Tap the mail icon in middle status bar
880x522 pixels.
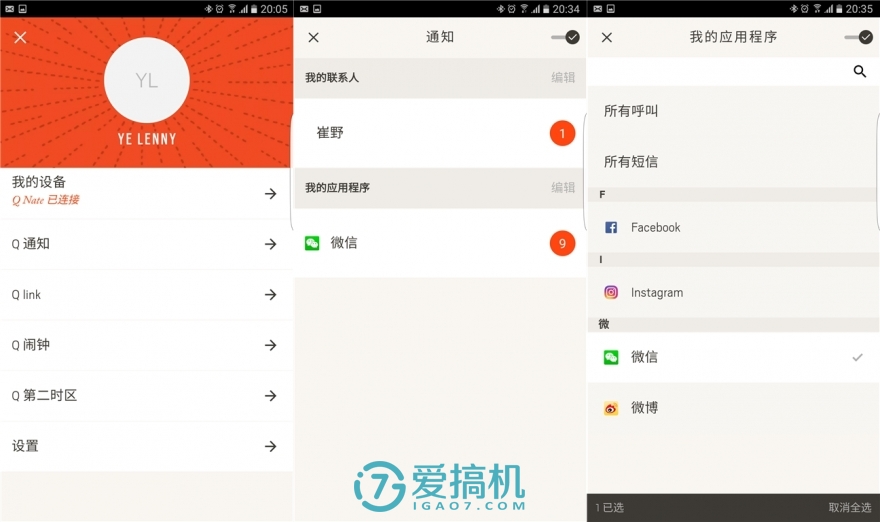click(x=304, y=9)
